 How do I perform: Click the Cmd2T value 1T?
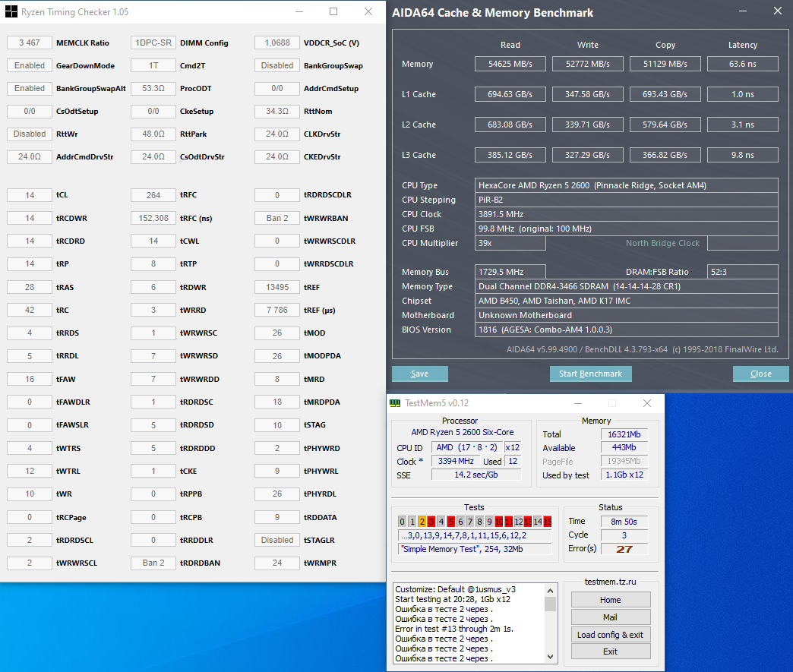[x=153, y=66]
